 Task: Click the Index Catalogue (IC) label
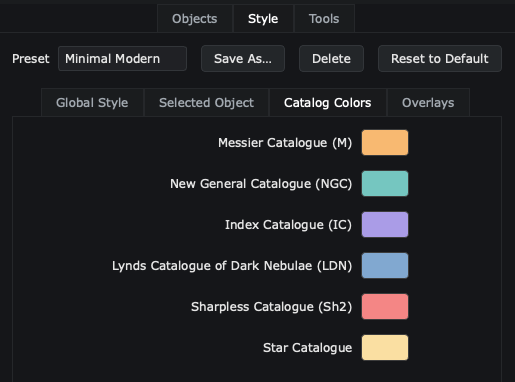click(x=288, y=225)
